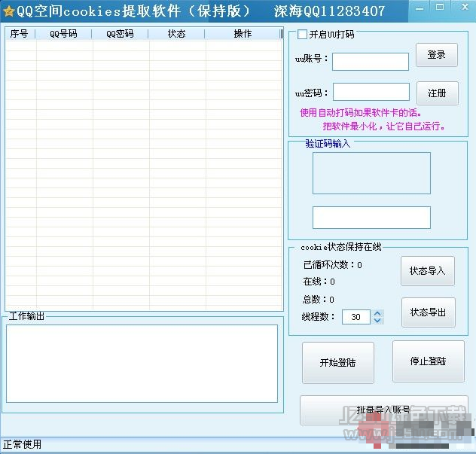Screen dimensions: 476x454
Task: Click the 状态导入 button
Action: pyautogui.click(x=428, y=271)
